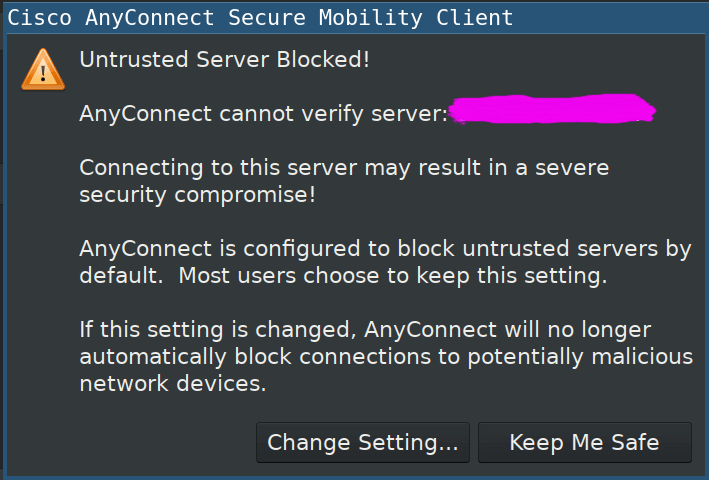Screen dimensions: 709x480
Task: Select the Untrusted Server Blocked! heading
Action: click(x=224, y=60)
